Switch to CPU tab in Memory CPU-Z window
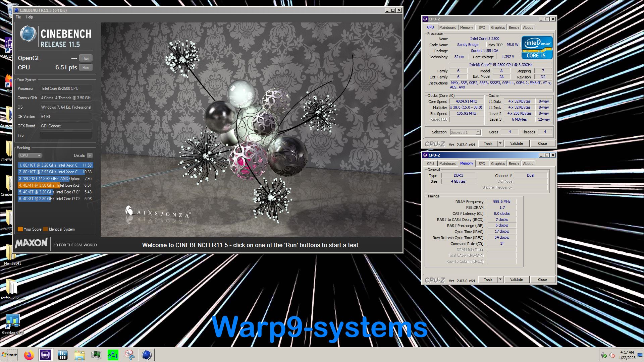Image resolution: width=644 pixels, height=362 pixels. [430, 164]
